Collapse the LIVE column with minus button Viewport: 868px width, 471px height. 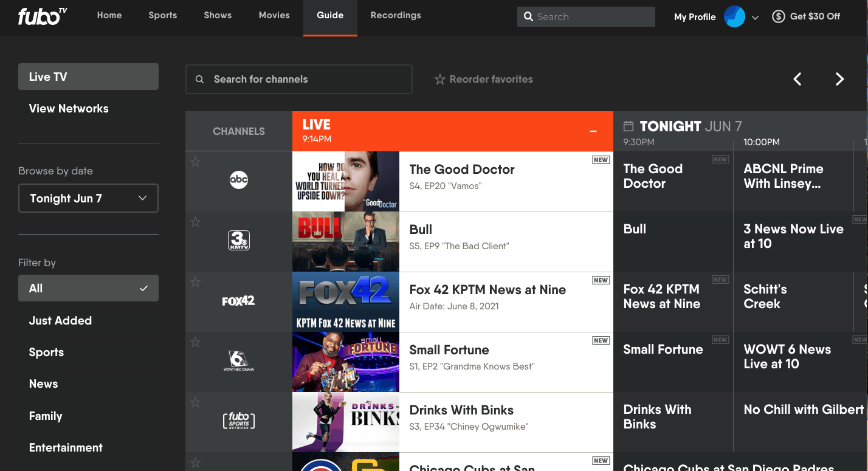(593, 131)
